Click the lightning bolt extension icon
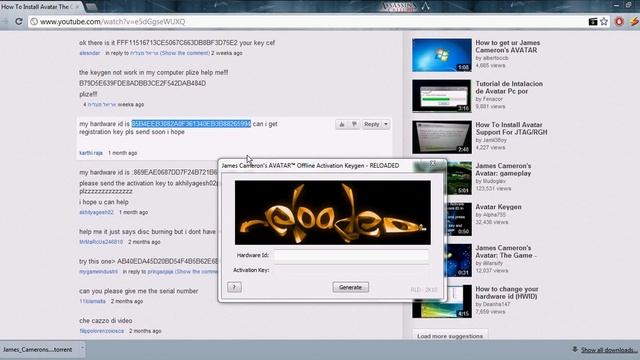Screen dimensions: 640x360 634,22
